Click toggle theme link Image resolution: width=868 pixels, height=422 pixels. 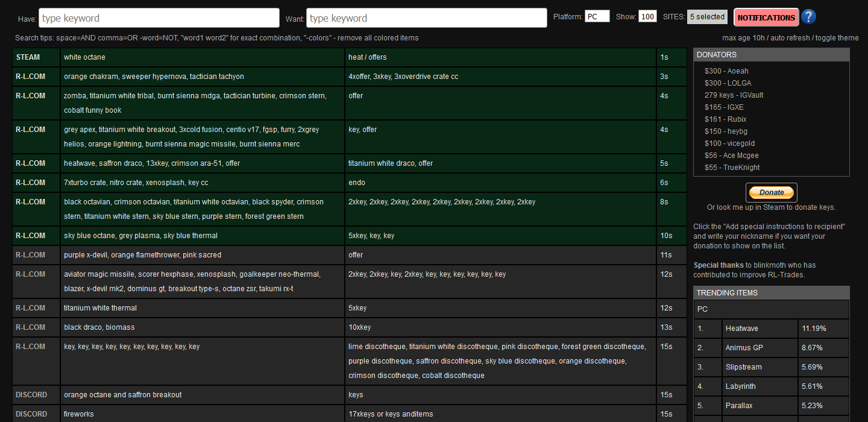pyautogui.click(x=837, y=38)
